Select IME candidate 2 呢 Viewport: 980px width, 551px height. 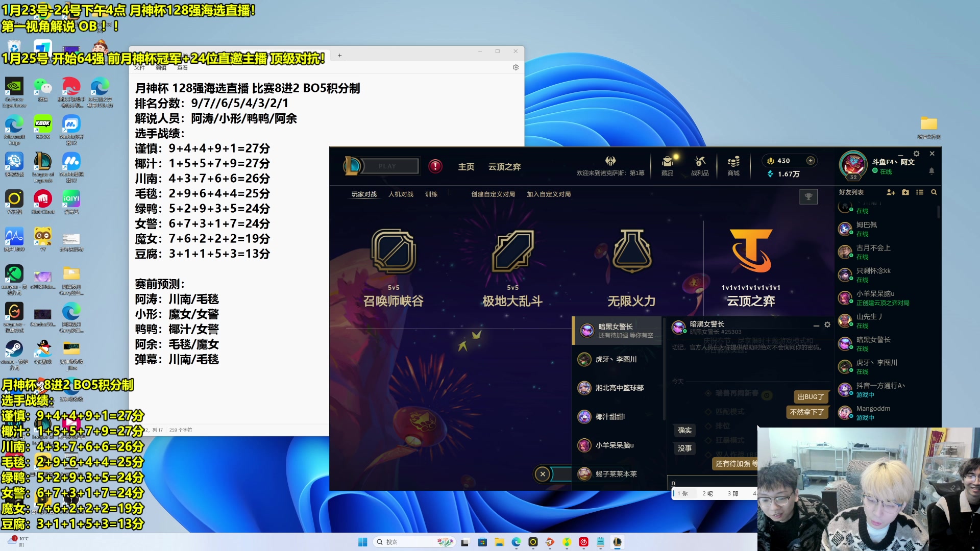(x=707, y=493)
